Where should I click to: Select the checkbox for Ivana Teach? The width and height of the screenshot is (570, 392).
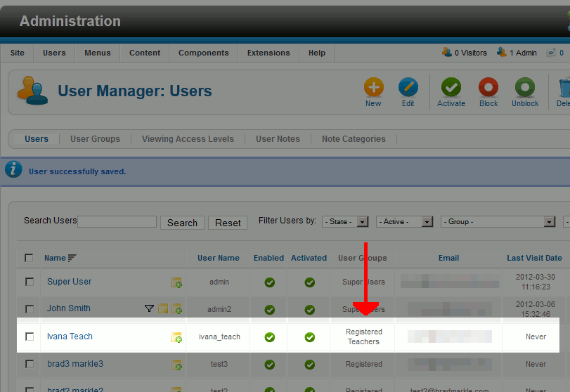coord(30,337)
